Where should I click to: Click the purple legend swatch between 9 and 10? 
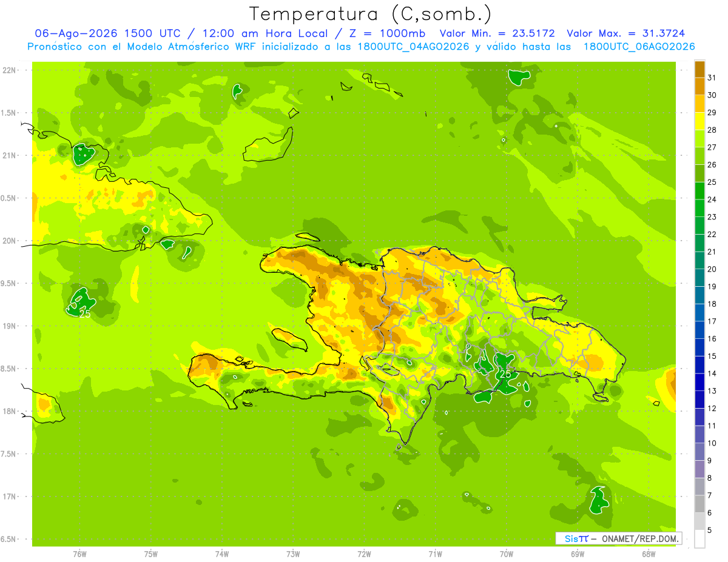tap(699, 452)
